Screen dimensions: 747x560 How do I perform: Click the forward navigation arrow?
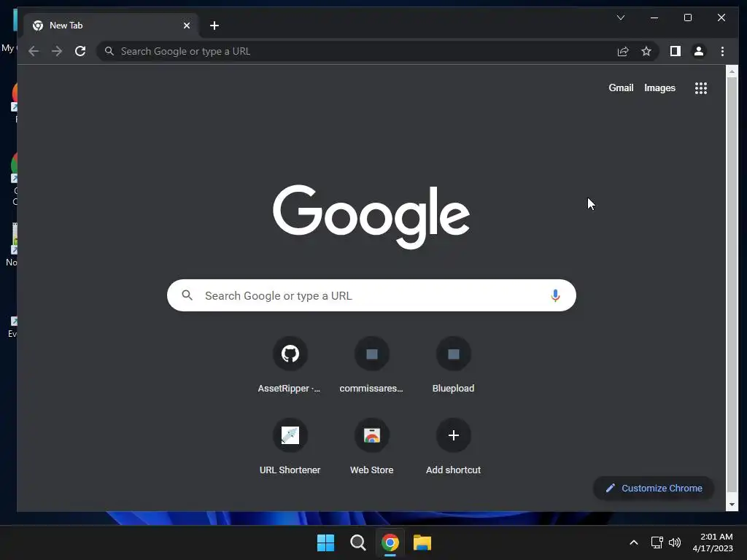(57, 52)
